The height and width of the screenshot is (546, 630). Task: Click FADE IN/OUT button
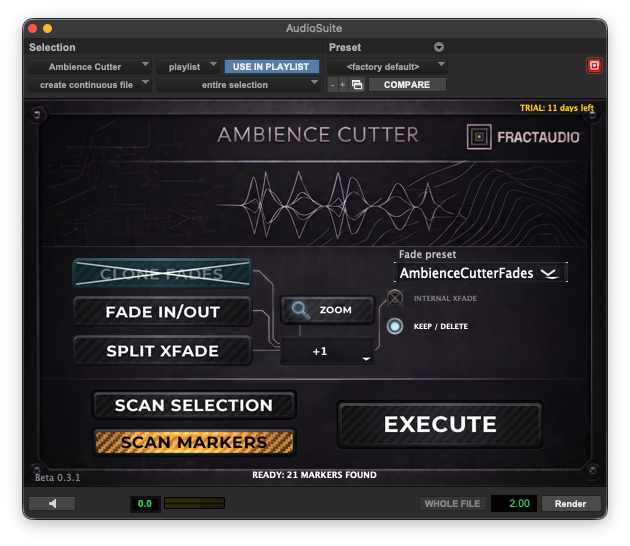tap(163, 312)
